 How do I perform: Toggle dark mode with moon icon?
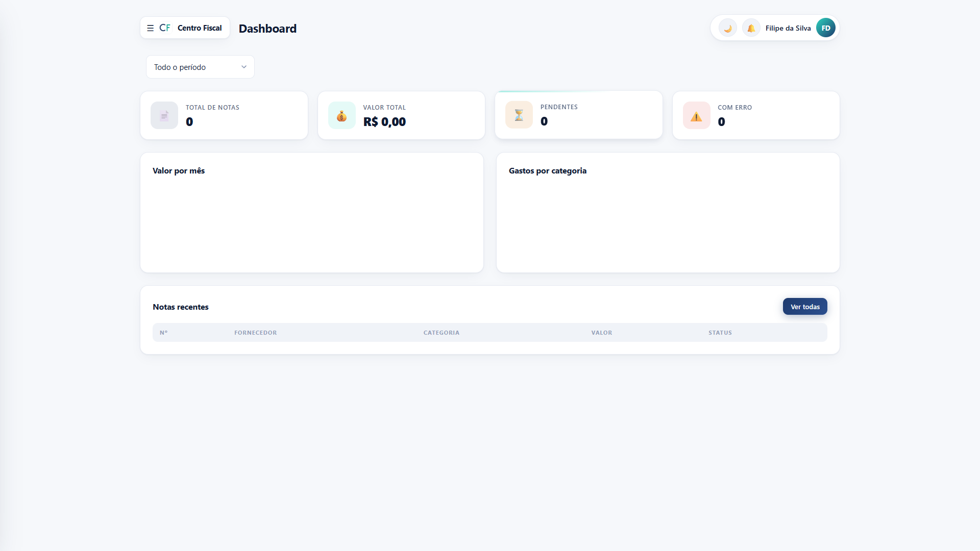[727, 28]
